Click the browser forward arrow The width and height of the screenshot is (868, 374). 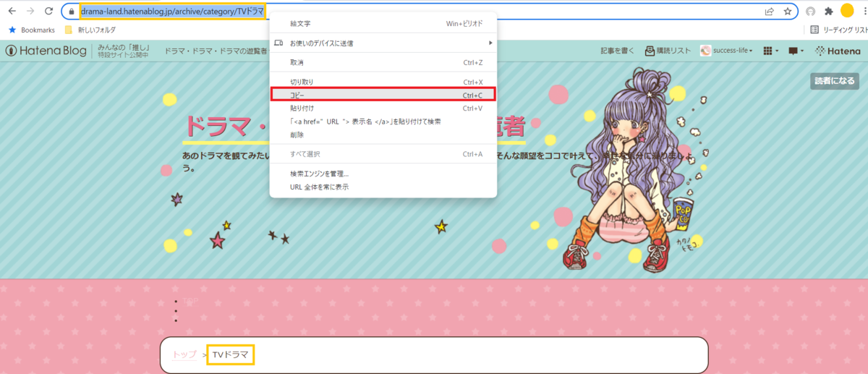tap(30, 11)
